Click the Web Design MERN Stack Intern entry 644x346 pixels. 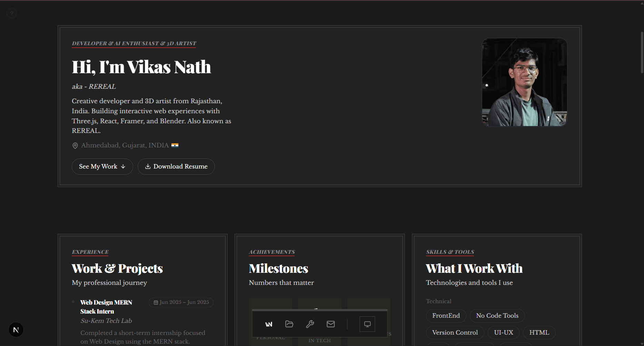pyautogui.click(x=106, y=307)
